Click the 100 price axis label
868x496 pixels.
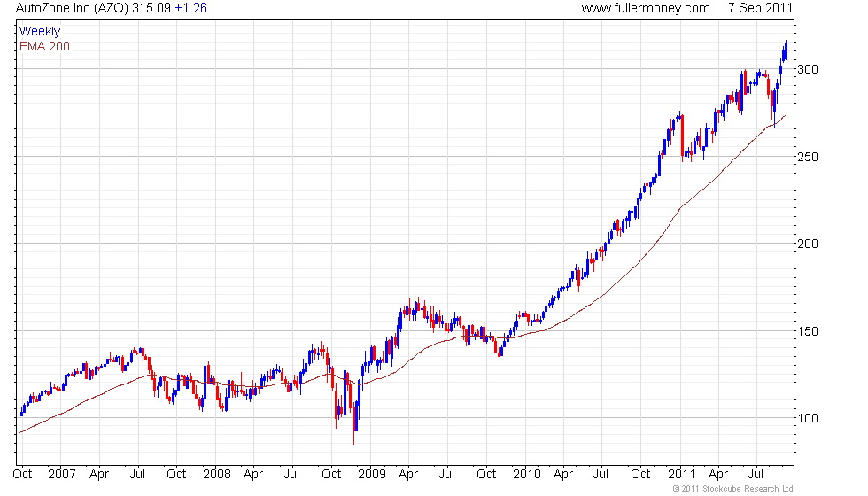pyautogui.click(x=807, y=418)
